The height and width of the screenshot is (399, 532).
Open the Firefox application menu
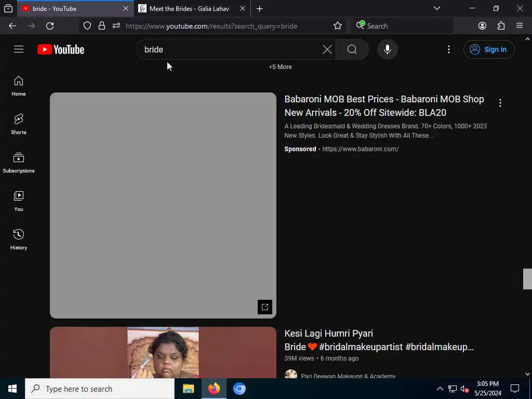pyautogui.click(x=520, y=26)
